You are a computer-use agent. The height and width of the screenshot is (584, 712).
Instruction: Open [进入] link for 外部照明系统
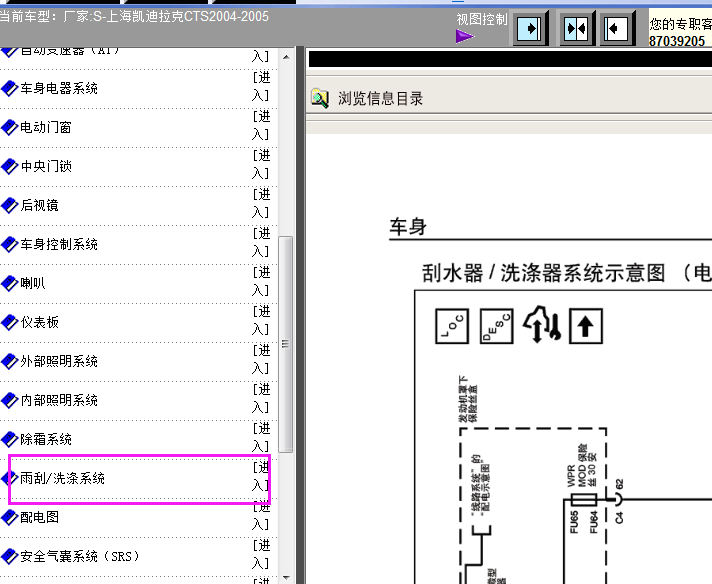[262, 360]
